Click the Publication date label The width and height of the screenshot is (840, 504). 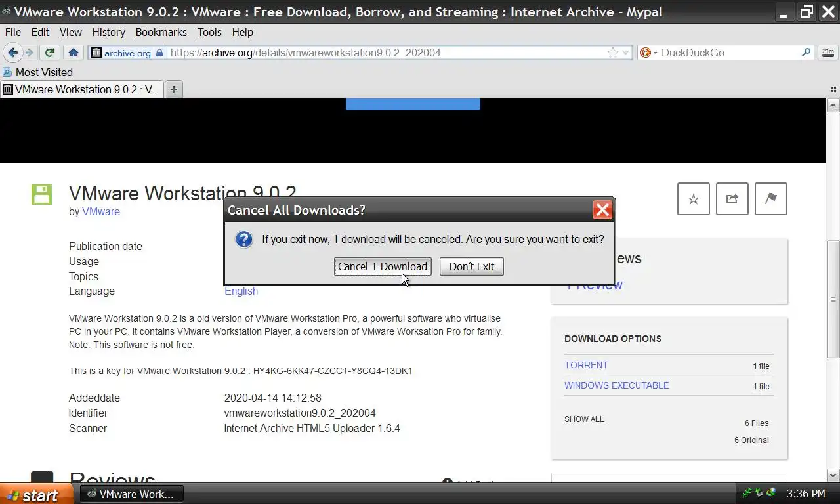pos(106,247)
